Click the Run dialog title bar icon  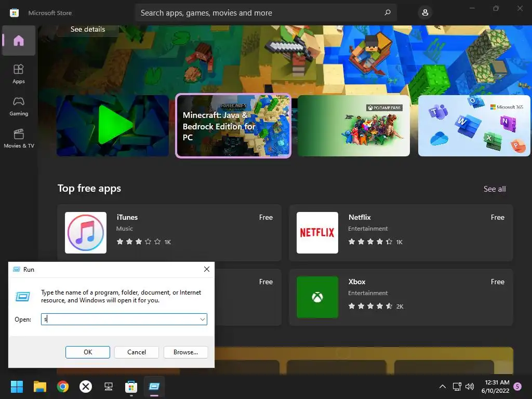16,269
